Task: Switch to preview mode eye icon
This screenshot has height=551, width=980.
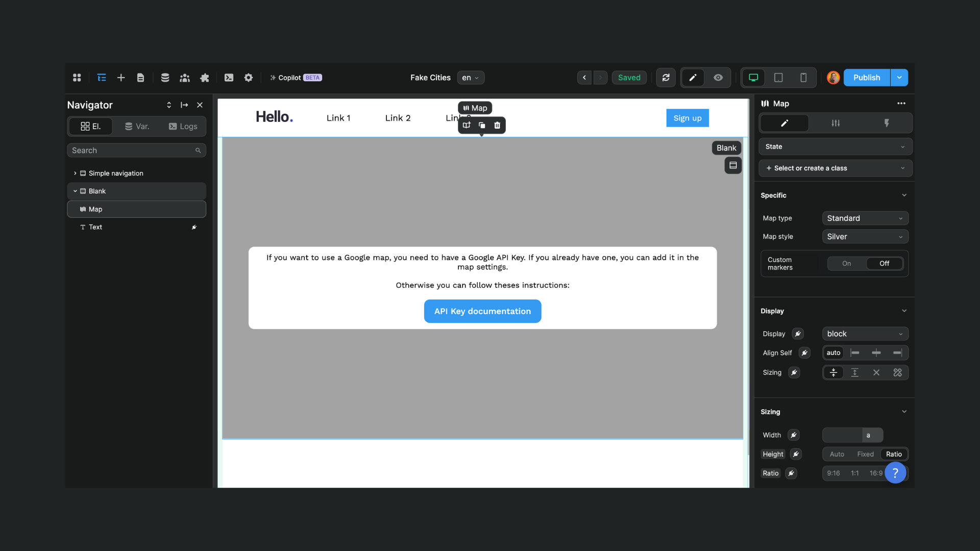Action: [x=718, y=78]
